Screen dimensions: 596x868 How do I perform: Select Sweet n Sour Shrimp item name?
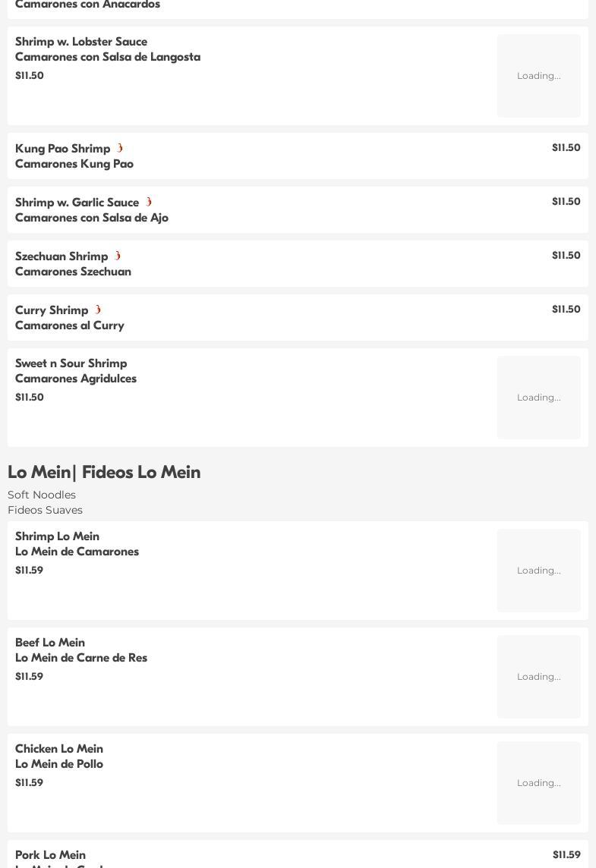(71, 363)
